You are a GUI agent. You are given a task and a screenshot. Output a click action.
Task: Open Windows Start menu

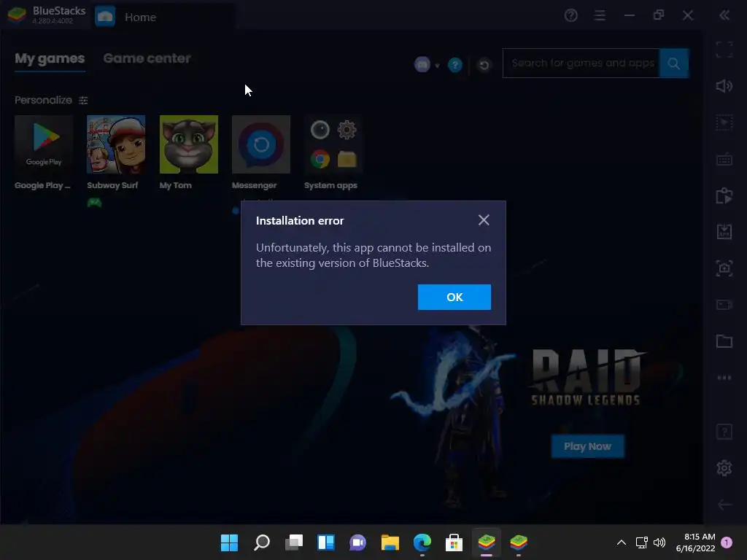pyautogui.click(x=229, y=542)
